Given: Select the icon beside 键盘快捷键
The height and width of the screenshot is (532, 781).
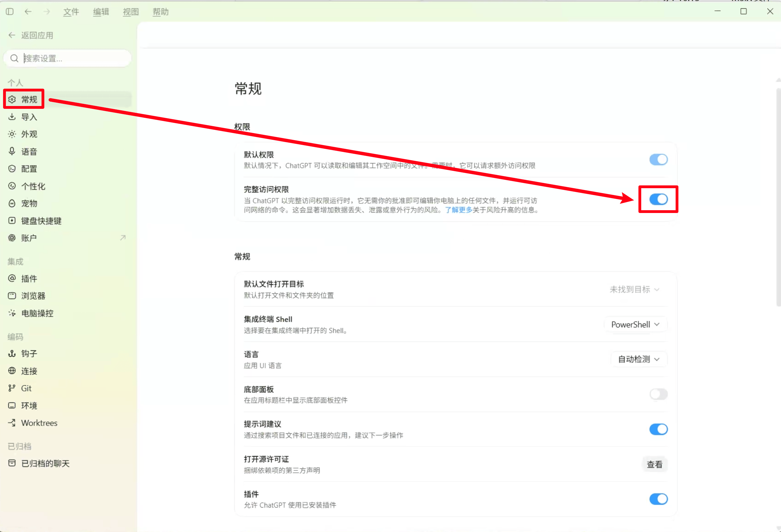Looking at the screenshot, I should click(x=12, y=220).
